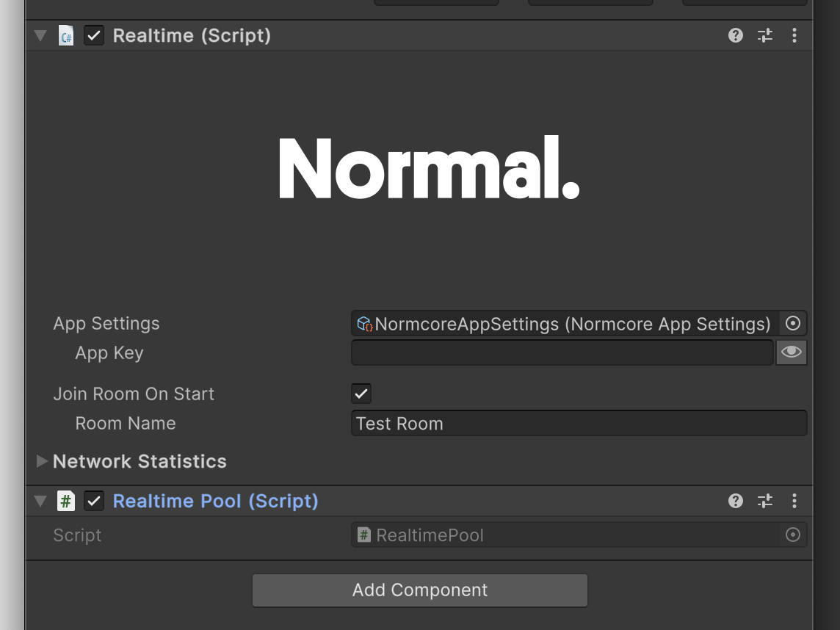Click the C# script icon on Realtime component

pos(66,35)
